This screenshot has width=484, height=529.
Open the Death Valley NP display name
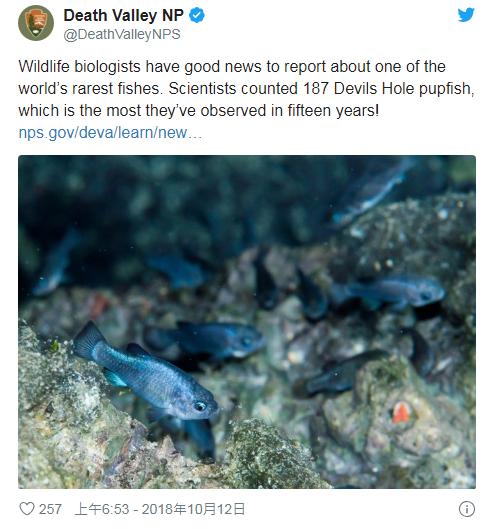point(123,16)
